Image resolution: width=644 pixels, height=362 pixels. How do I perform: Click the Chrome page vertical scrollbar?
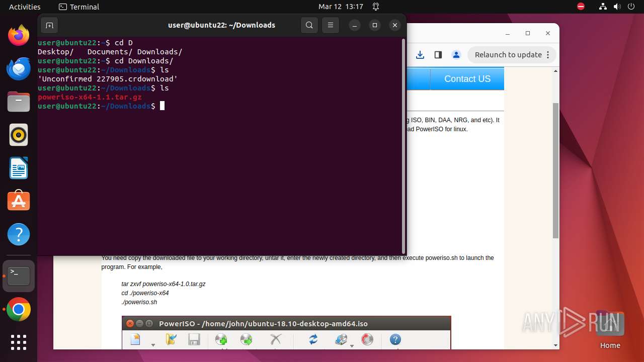[x=556, y=170]
